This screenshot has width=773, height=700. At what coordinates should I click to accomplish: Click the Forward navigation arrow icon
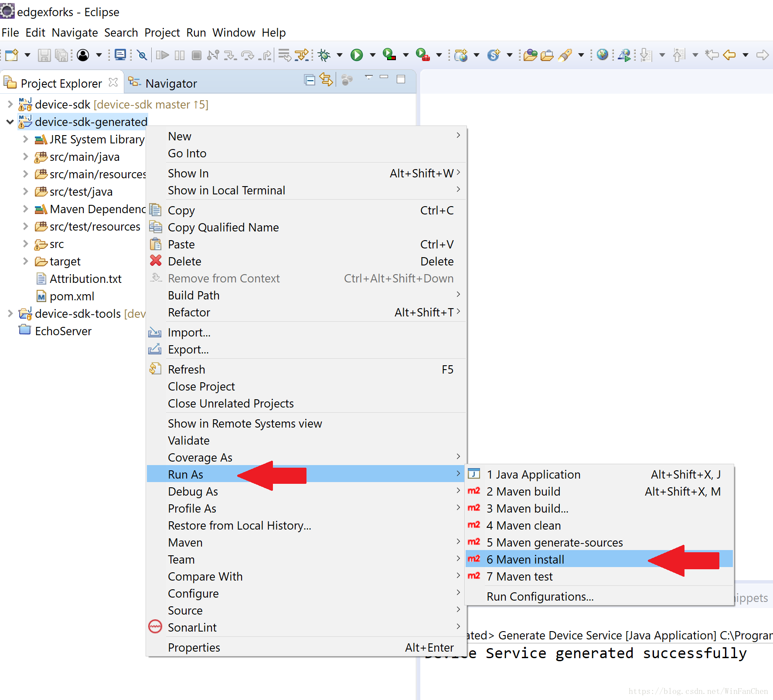pyautogui.click(x=763, y=55)
